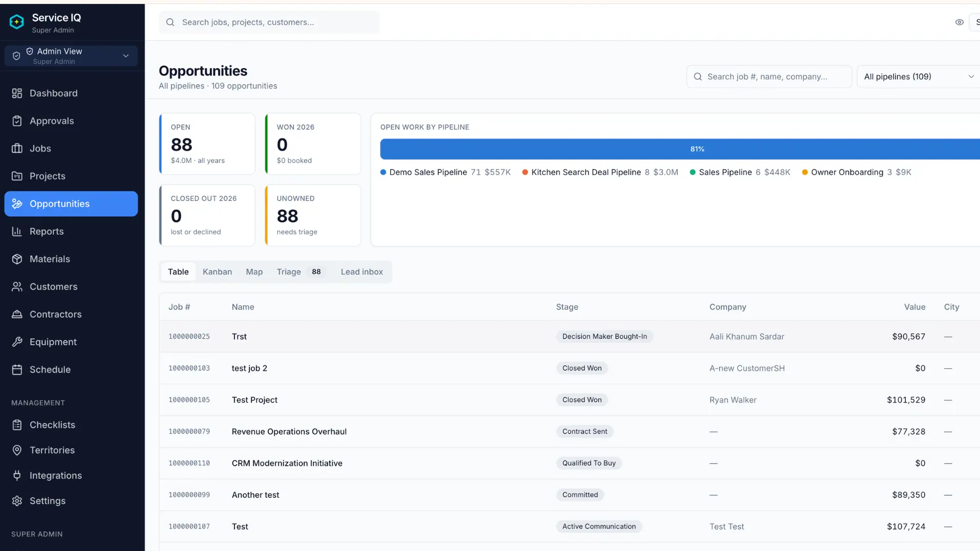980x551 pixels.
Task: Click the Customers people icon
Action: click(x=17, y=287)
